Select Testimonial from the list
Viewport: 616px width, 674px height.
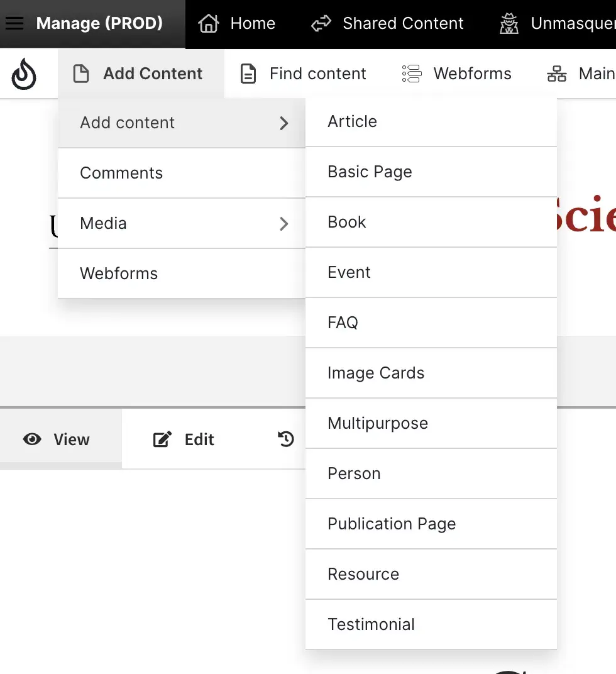[x=371, y=624]
